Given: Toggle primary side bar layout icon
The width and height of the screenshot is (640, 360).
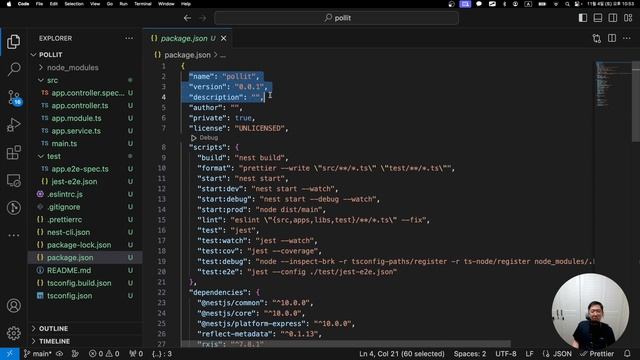Looking at the screenshot, I should 583,18.
